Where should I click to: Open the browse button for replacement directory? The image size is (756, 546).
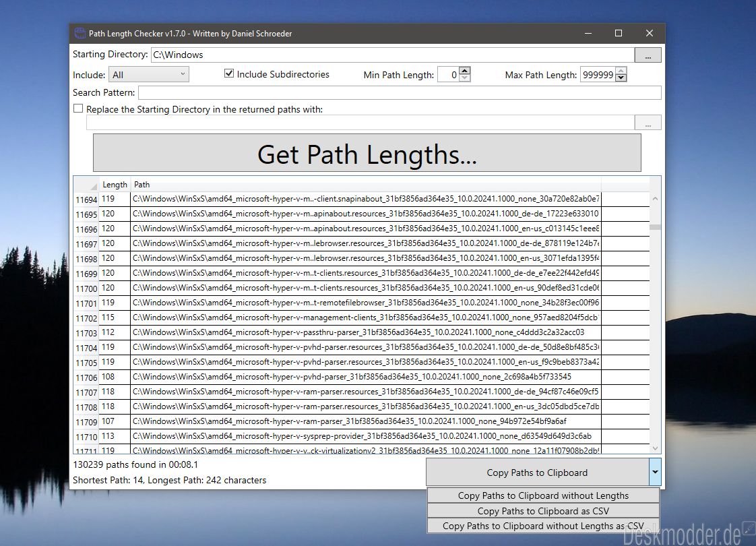648,123
